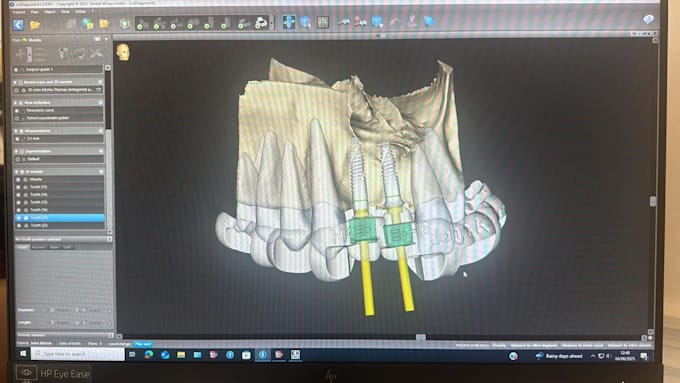Viewport: 680px width, 383px height.
Task: Toggle visibility of Tooth (22)
Action: [x=18, y=226]
